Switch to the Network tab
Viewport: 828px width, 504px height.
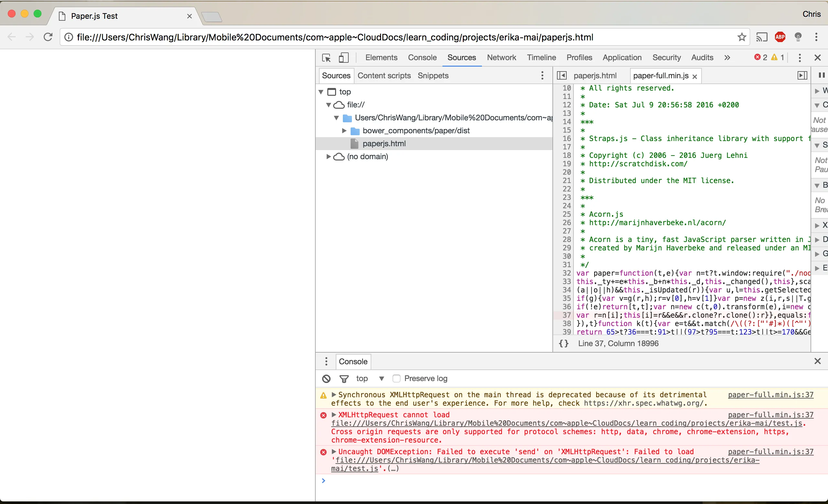pyautogui.click(x=501, y=58)
